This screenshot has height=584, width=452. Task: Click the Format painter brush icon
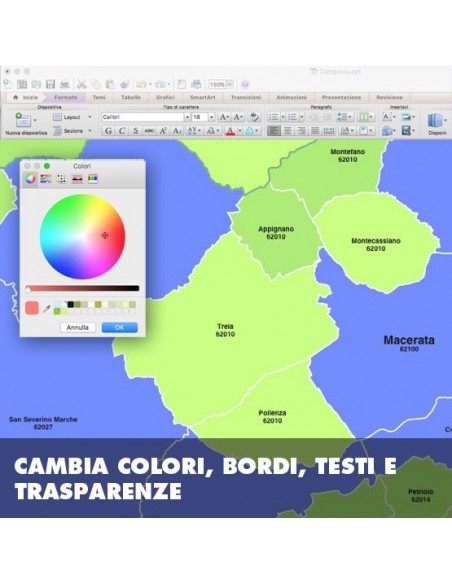[125, 85]
